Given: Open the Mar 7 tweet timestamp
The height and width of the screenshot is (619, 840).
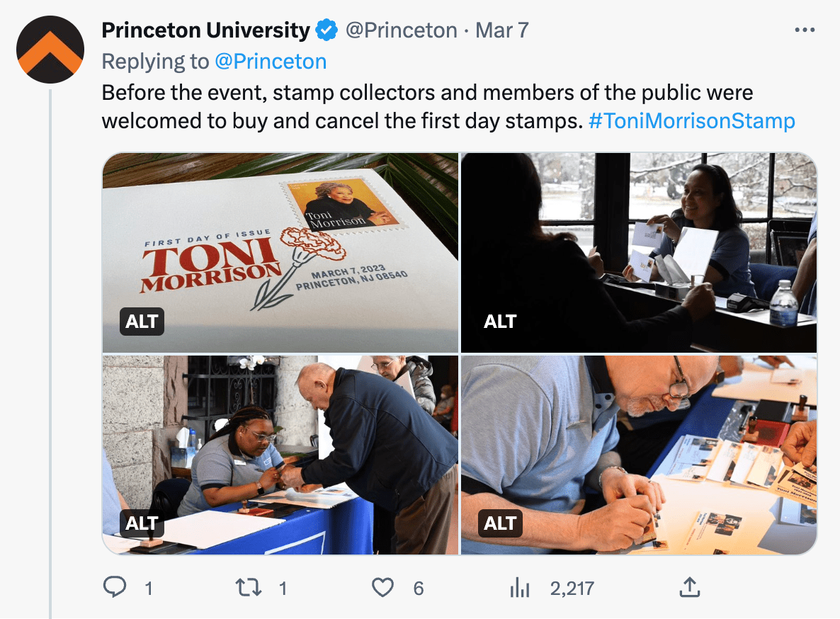Looking at the screenshot, I should click(501, 30).
